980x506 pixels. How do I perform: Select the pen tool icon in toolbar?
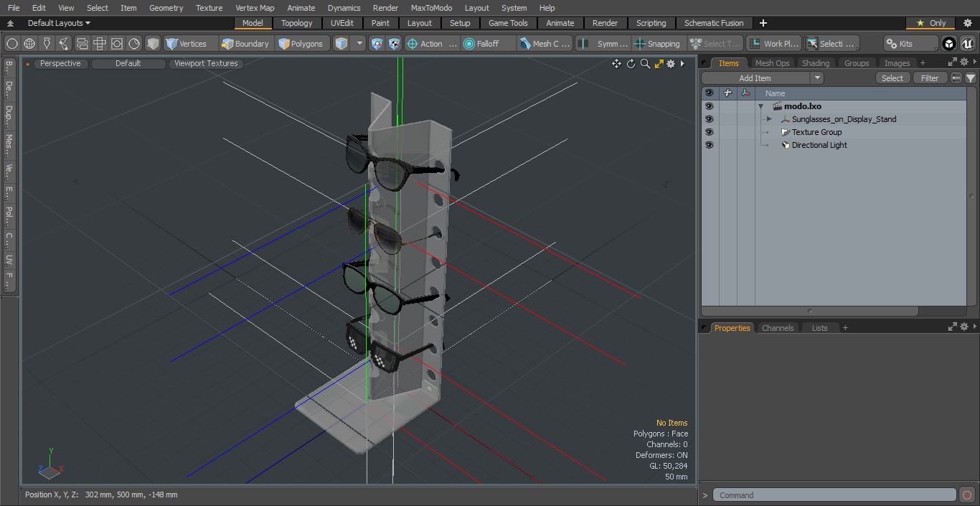click(47, 44)
